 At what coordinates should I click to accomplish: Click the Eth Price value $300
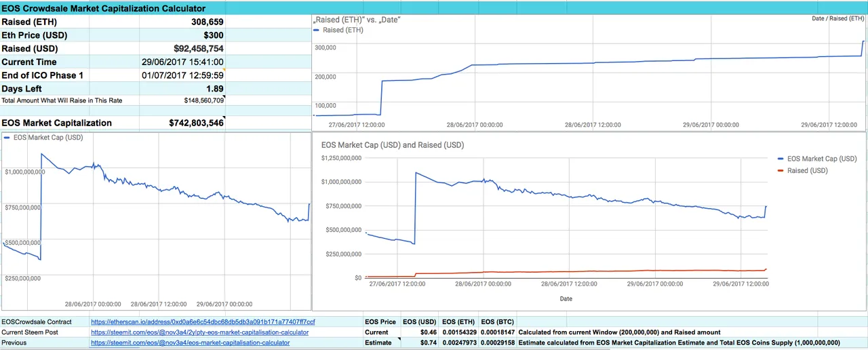(x=212, y=35)
